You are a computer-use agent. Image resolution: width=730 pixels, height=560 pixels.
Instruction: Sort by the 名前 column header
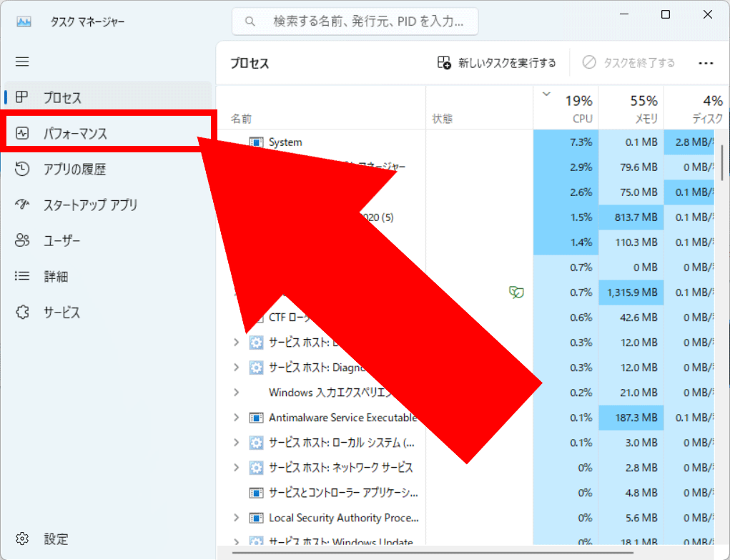pos(242,119)
